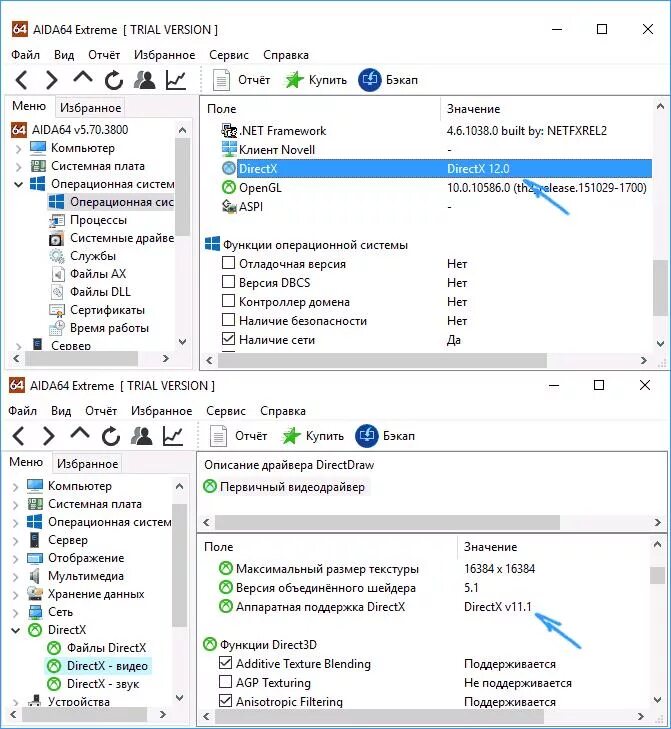
Task: Toggle the Отладочная версия checkbox
Action: pos(228,263)
